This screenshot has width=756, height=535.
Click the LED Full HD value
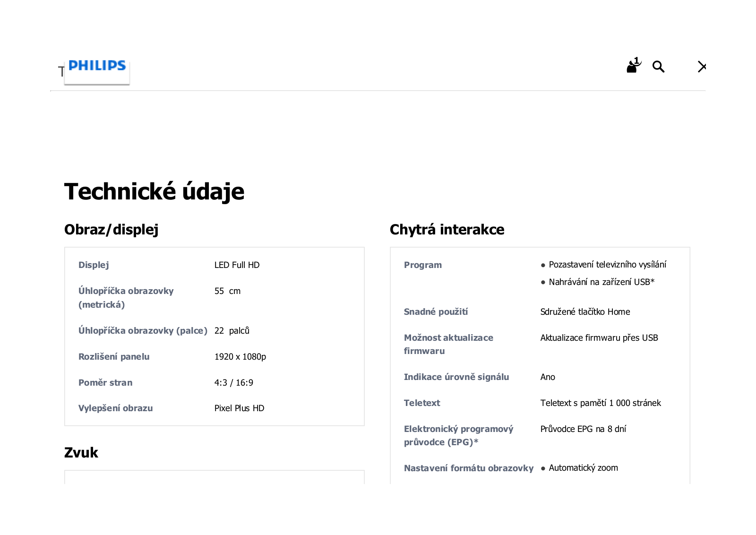(x=237, y=265)
